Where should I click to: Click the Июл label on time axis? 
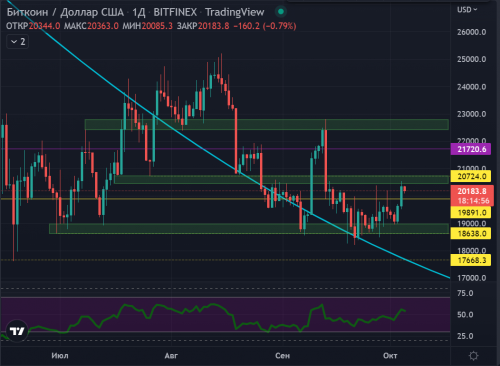point(60,356)
